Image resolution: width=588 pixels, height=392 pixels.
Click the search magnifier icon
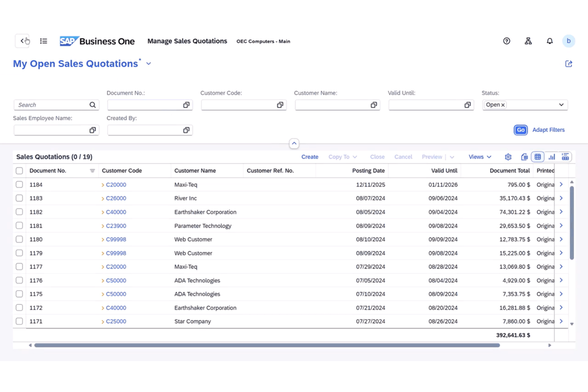point(93,105)
